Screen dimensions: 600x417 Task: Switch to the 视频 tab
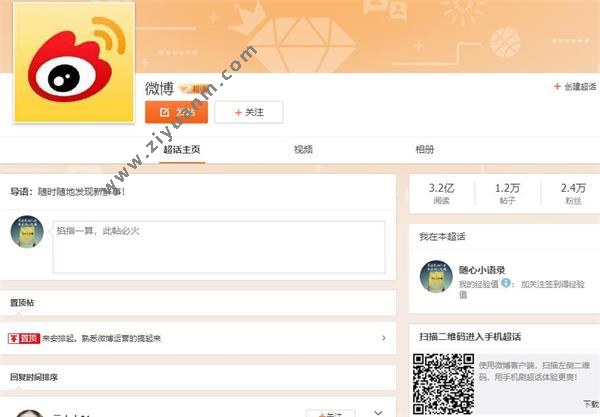pos(303,150)
